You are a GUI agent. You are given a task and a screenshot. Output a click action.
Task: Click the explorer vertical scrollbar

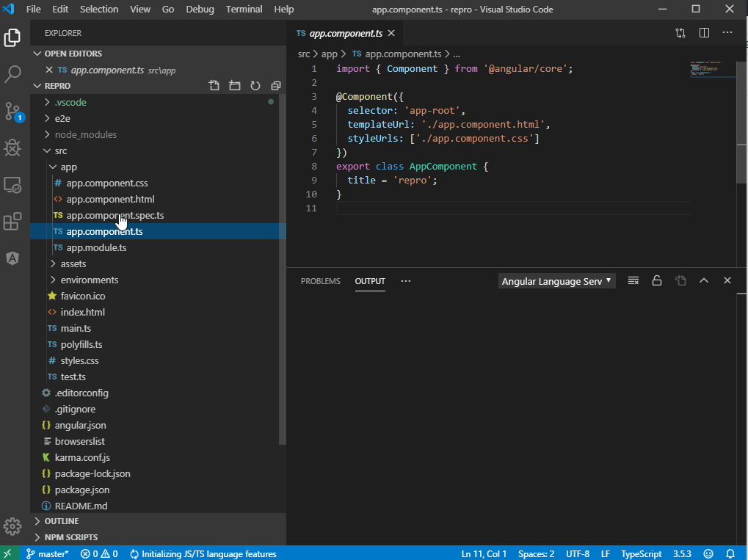283,269
